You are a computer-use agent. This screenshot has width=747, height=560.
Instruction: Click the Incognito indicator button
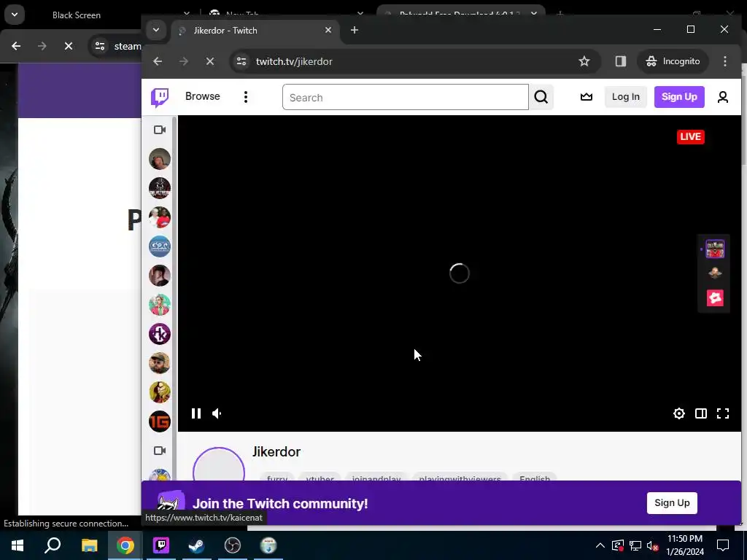673,61
